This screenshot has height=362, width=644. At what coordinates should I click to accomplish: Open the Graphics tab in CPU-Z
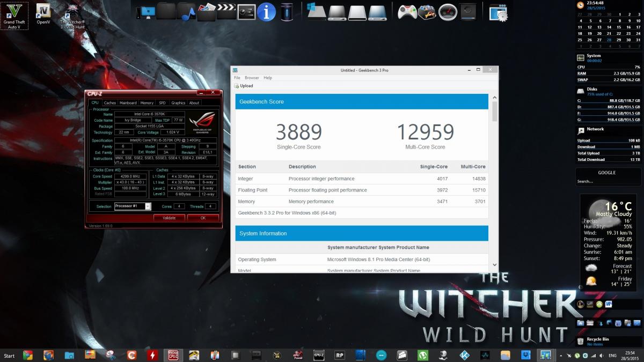178,103
